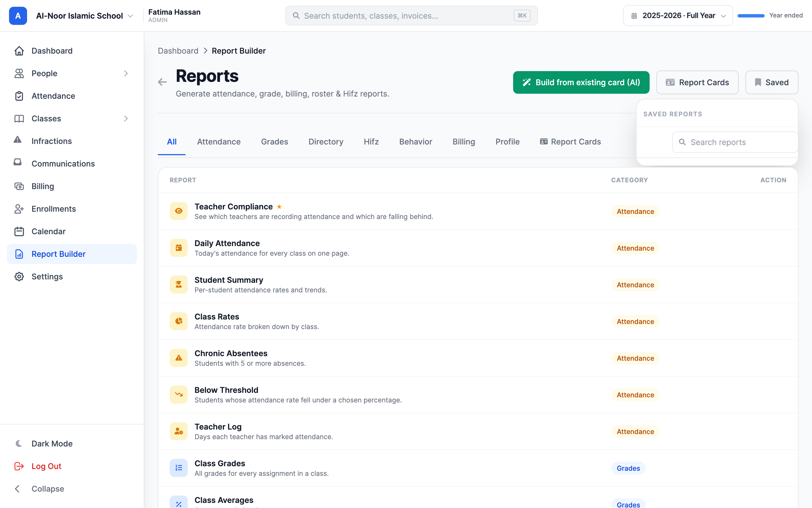812x508 pixels.
Task: Click the Teacher Log person-clock icon
Action: [178, 431]
